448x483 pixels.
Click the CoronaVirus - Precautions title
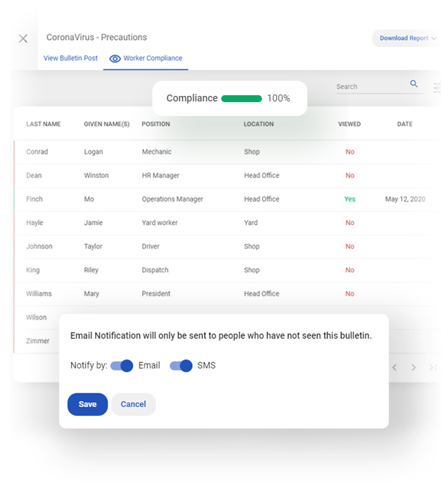tap(96, 37)
